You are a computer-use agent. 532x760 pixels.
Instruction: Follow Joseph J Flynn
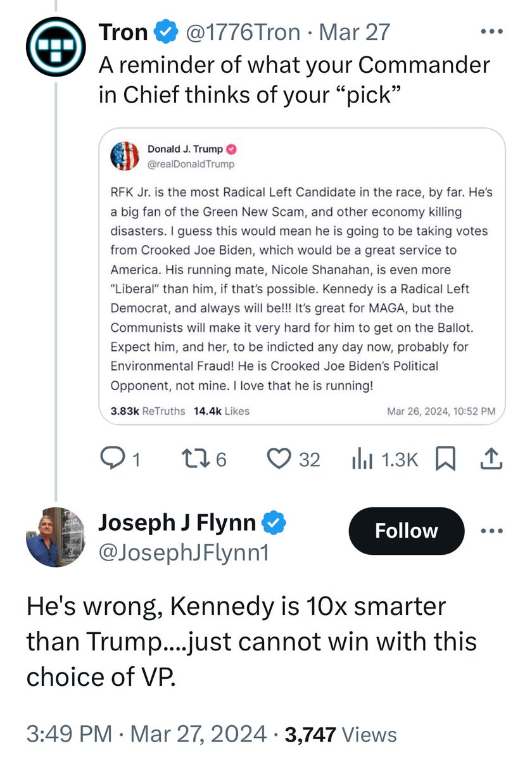pyautogui.click(x=406, y=531)
